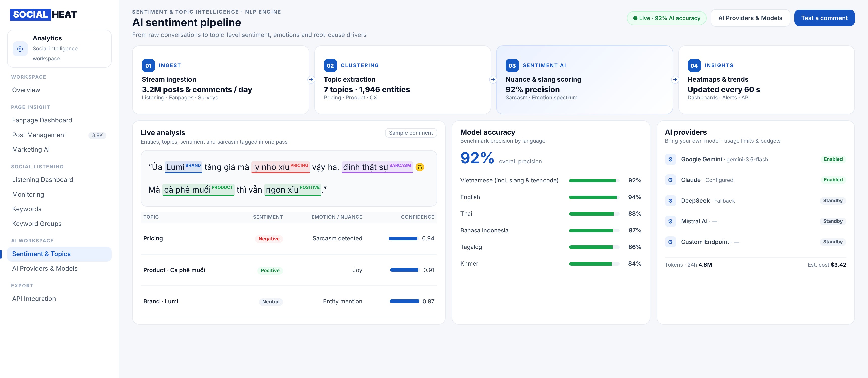Click the Live 92% AI accuracy badge
The width and height of the screenshot is (868, 378).
[x=666, y=18]
